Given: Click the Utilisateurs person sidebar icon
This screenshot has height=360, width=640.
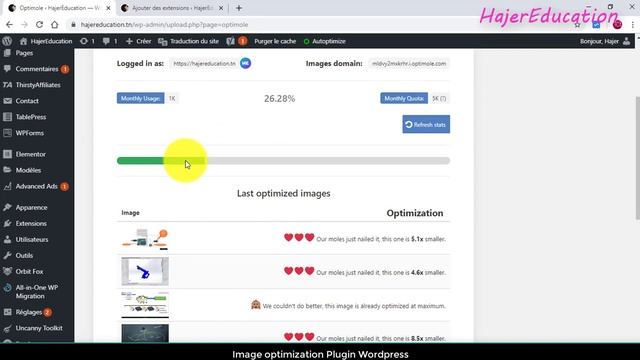Looking at the screenshot, I should click(x=7, y=239).
